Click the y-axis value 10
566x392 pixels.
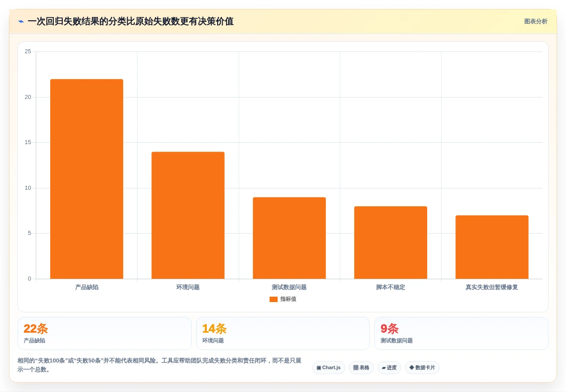[28, 188]
